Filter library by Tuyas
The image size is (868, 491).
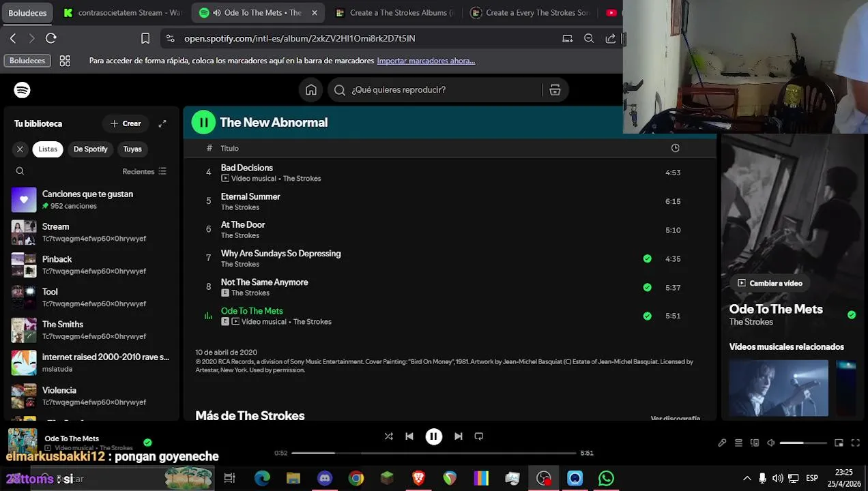[132, 149]
